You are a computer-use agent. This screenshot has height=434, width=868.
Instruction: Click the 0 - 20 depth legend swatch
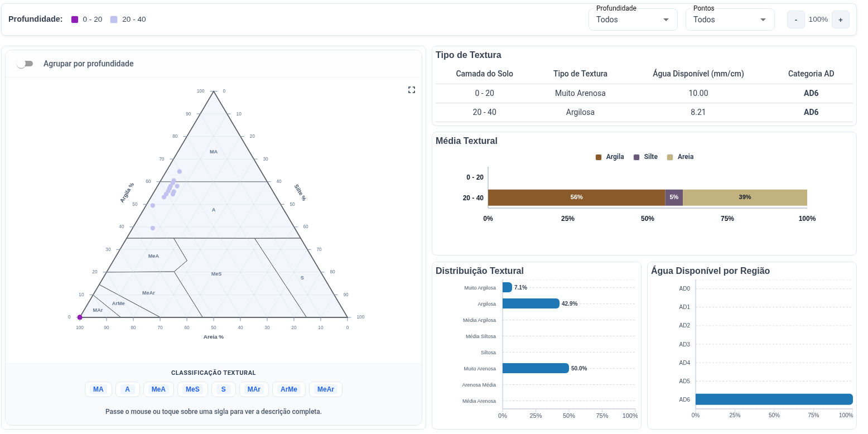(x=75, y=20)
